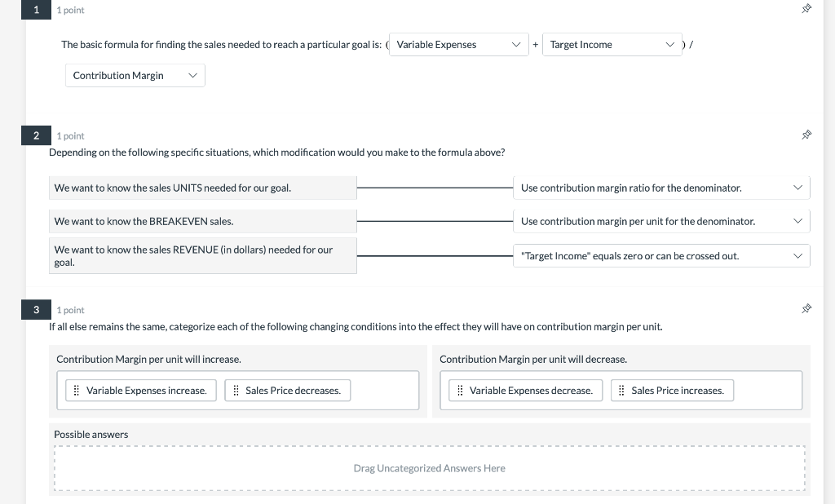835x504 pixels.
Task: Select the 'sales UNITS needed' prompt box
Action: (203, 188)
